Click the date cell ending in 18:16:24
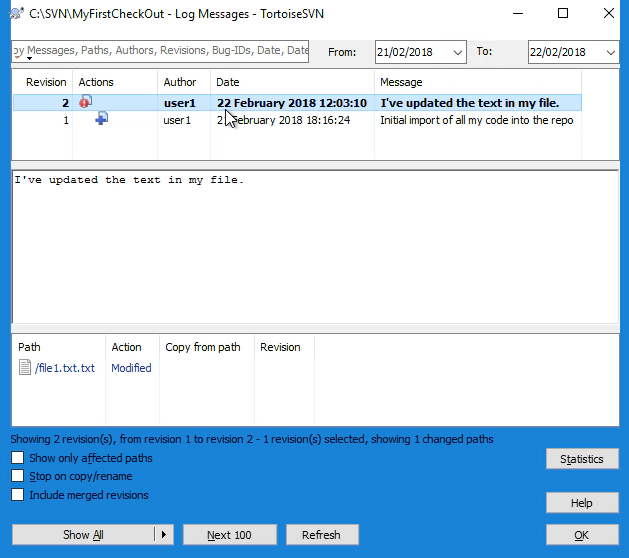The image size is (629, 558). [283, 120]
